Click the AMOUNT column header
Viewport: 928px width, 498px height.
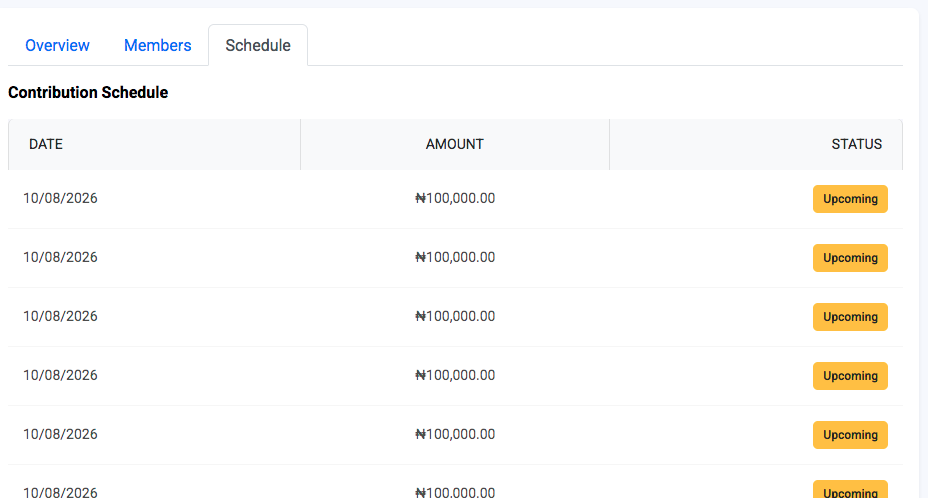click(x=455, y=144)
